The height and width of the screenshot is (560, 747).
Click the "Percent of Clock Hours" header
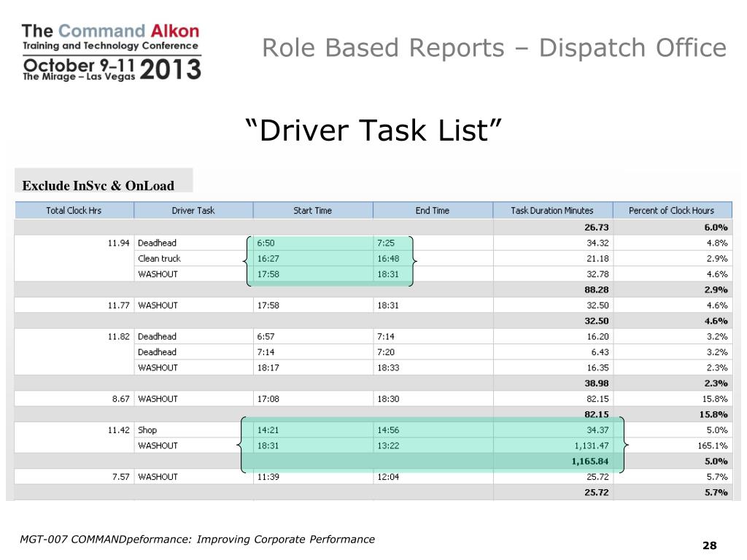672,211
